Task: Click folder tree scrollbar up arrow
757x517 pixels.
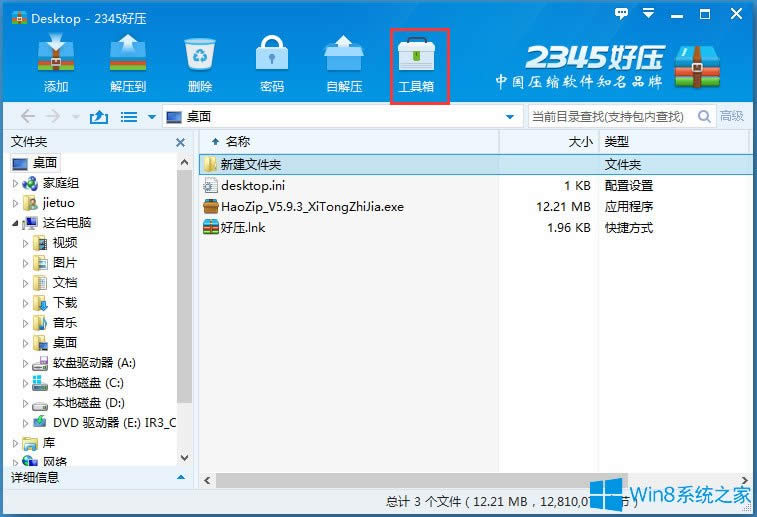Action: (x=184, y=163)
